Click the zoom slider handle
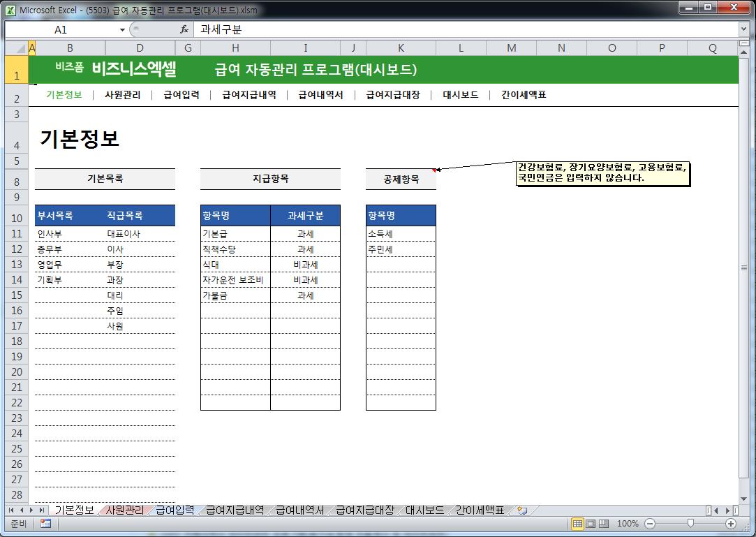 pos(690,524)
